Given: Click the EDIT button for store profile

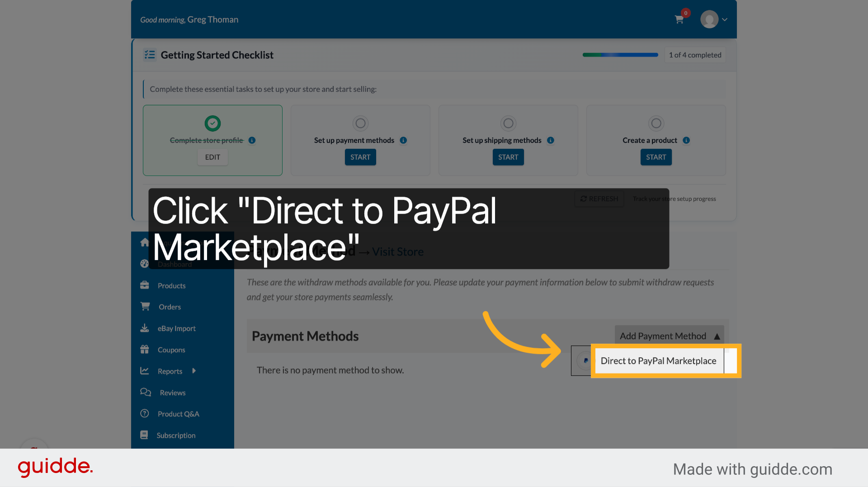Looking at the screenshot, I should point(212,157).
